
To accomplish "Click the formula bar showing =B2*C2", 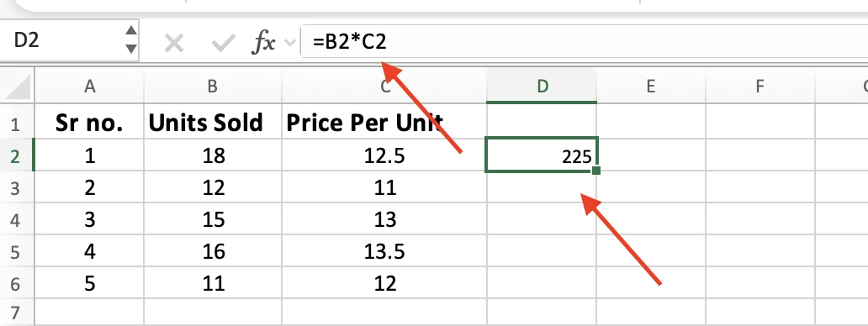I will point(584,42).
